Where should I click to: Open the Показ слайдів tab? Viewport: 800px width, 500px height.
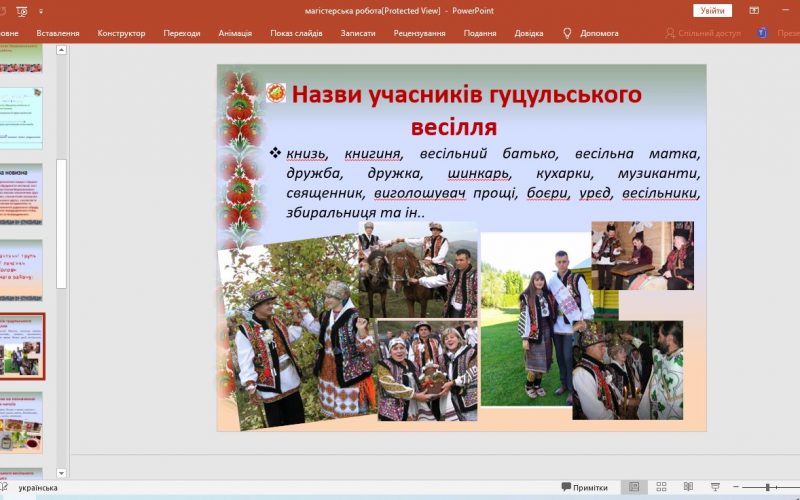(x=296, y=33)
